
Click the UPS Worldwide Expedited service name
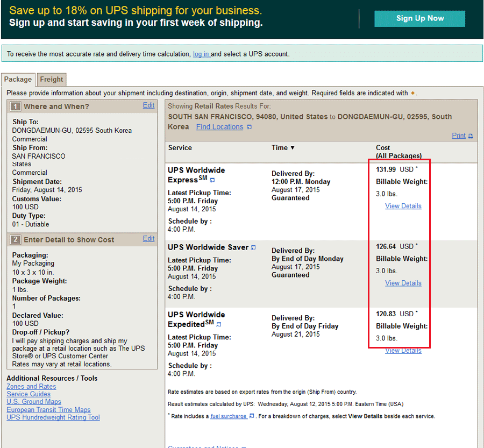pyautogui.click(x=196, y=319)
